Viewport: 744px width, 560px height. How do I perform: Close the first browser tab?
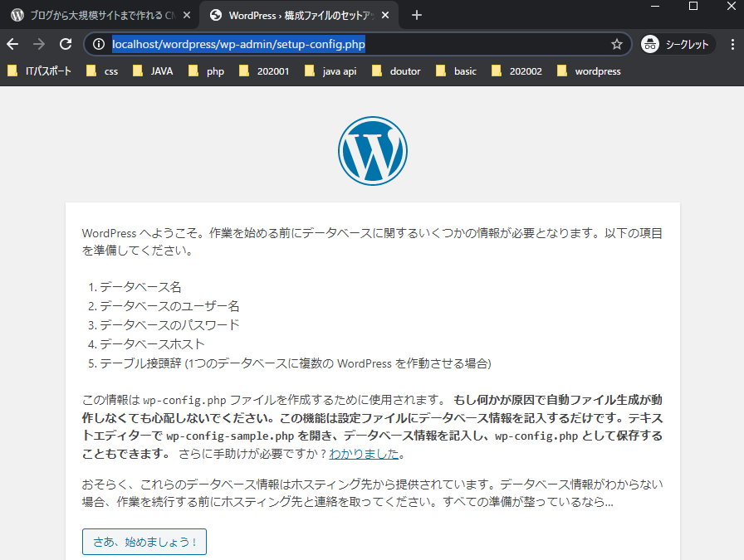(187, 15)
